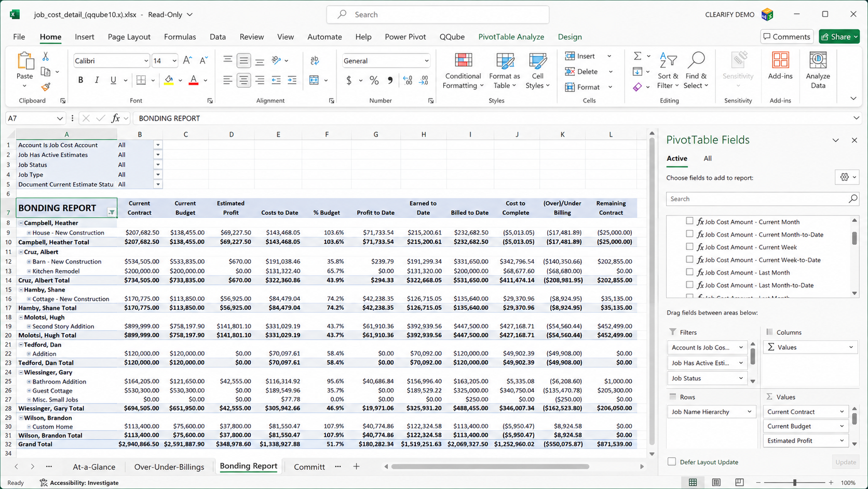Screen dimensions: 868x489
Task: Open the Current Contract value field dropdown
Action: pyautogui.click(x=842, y=412)
